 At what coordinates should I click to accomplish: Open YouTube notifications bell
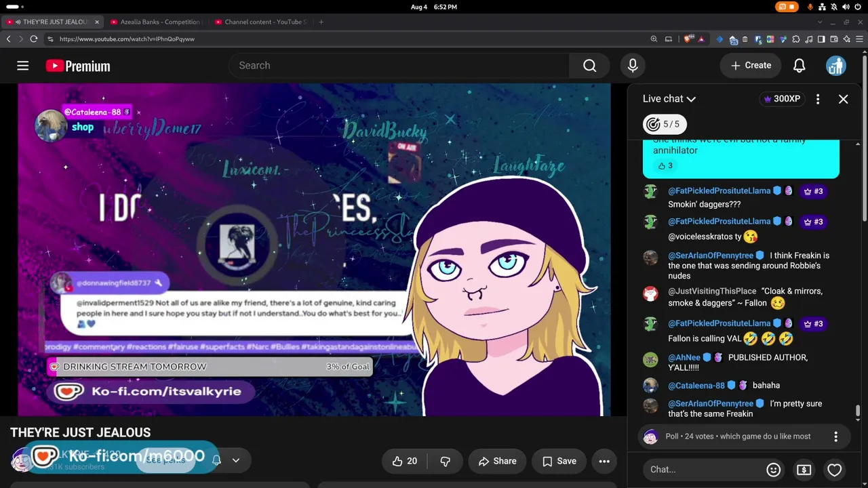(x=800, y=66)
